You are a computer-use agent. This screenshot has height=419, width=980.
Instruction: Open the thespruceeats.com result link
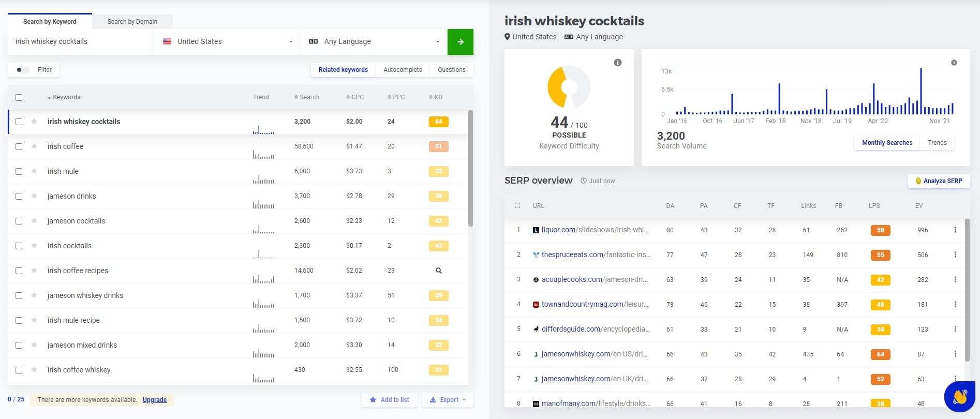pos(596,255)
